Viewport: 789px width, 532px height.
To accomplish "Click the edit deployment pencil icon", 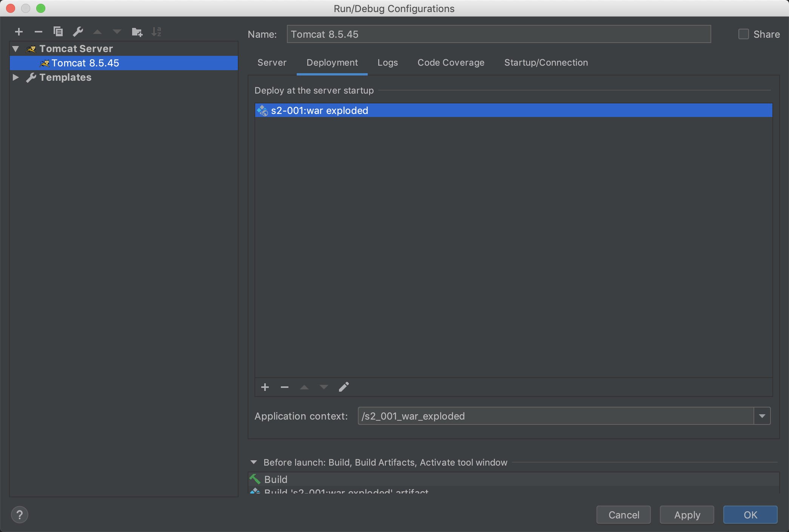I will (x=344, y=386).
